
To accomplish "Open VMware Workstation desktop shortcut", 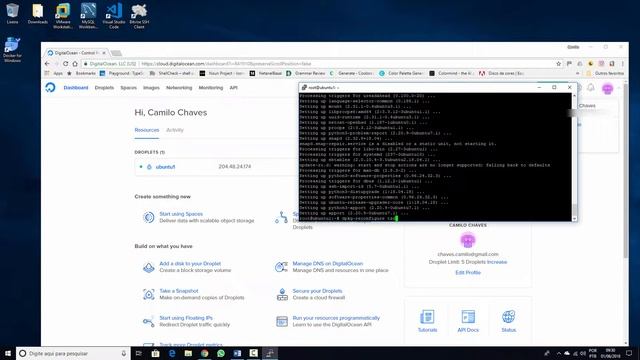I will [x=63, y=16].
